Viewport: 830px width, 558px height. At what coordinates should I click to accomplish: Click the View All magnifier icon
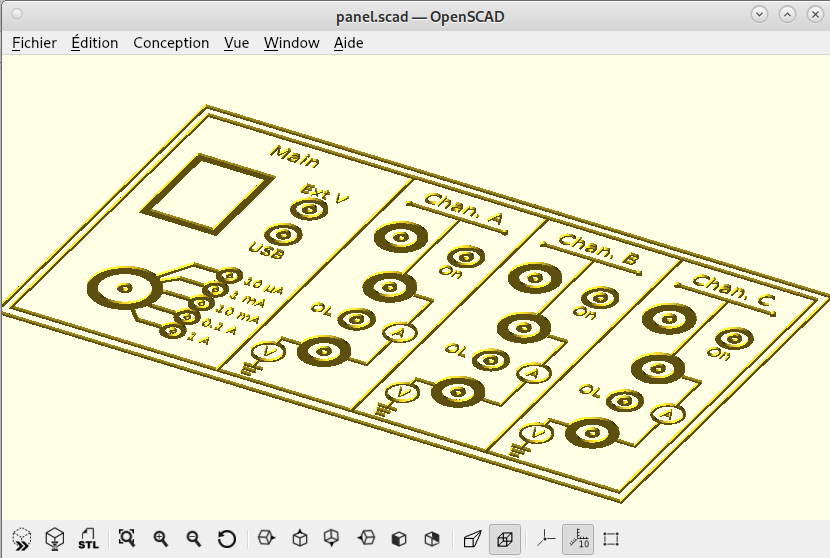tap(127, 538)
